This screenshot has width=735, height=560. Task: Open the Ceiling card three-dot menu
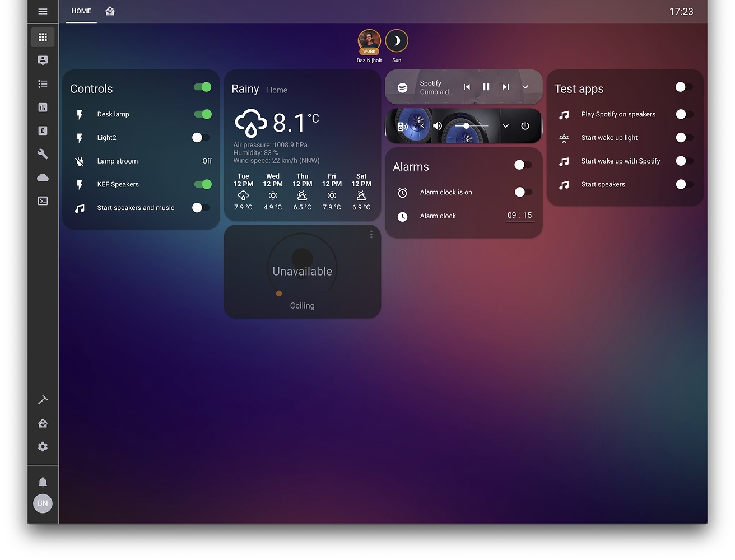tap(371, 234)
